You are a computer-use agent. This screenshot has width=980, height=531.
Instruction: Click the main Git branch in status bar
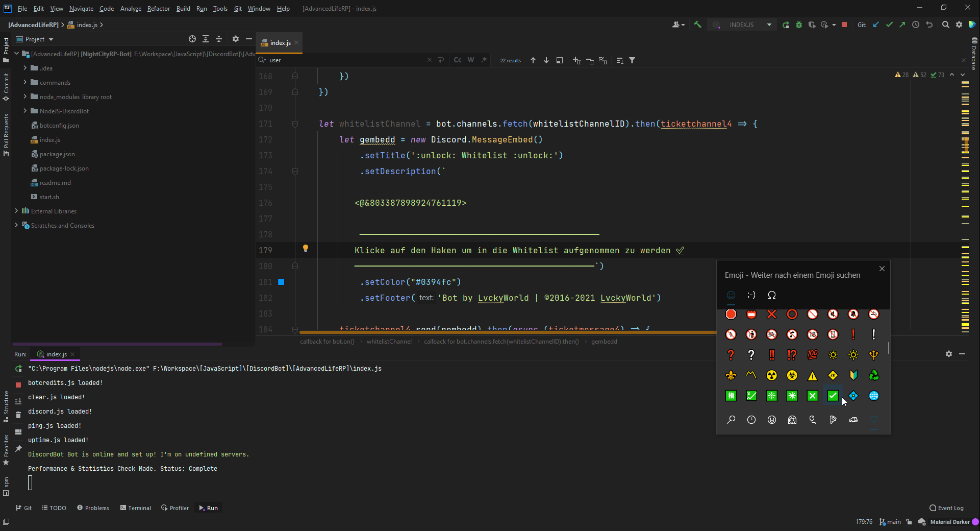(x=891, y=522)
